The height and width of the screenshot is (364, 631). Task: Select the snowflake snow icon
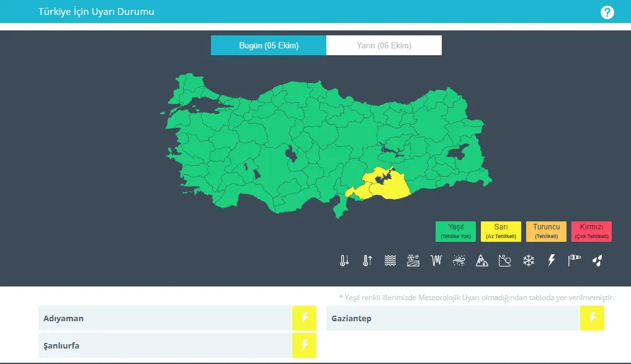[x=529, y=260]
